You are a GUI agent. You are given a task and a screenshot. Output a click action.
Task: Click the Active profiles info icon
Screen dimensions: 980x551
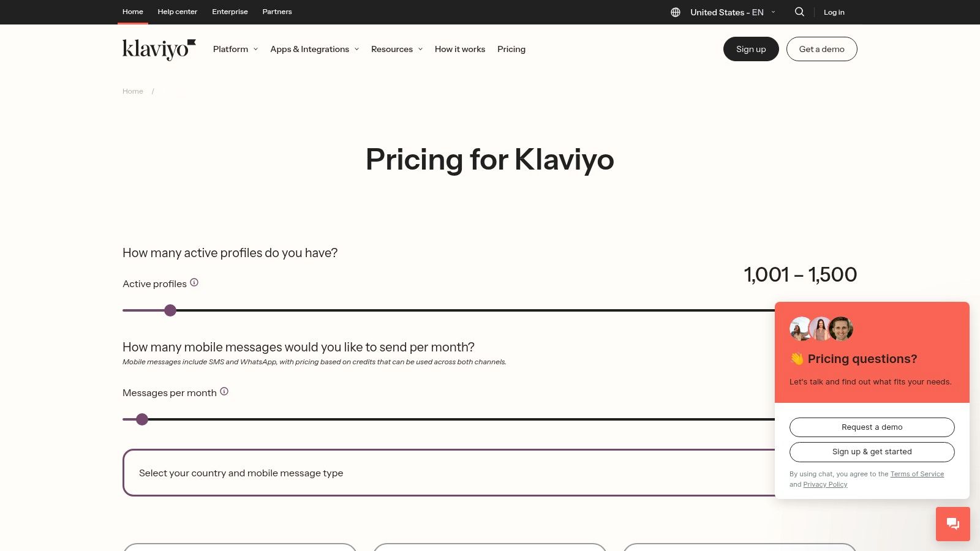(x=194, y=282)
